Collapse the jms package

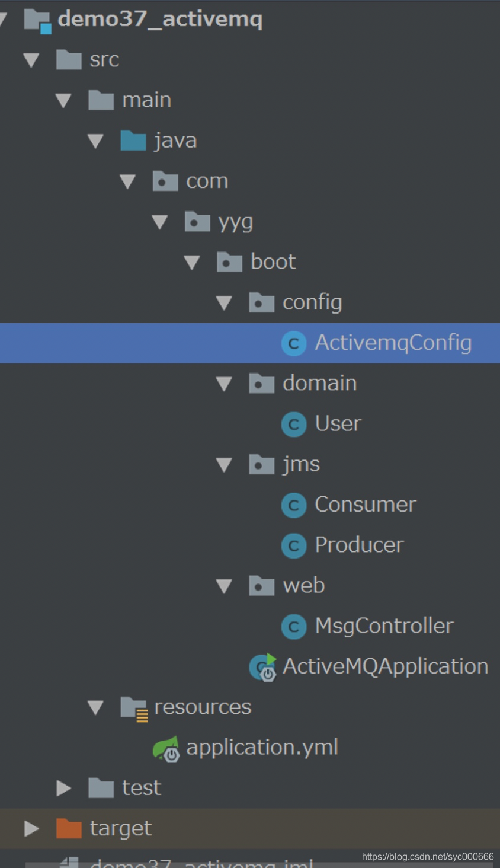[x=224, y=464]
